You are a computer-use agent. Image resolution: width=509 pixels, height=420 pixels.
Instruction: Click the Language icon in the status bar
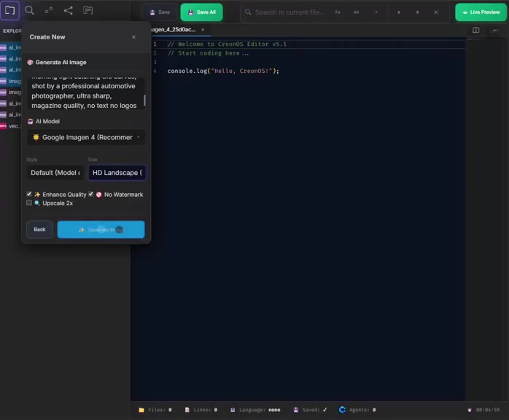coord(233,410)
